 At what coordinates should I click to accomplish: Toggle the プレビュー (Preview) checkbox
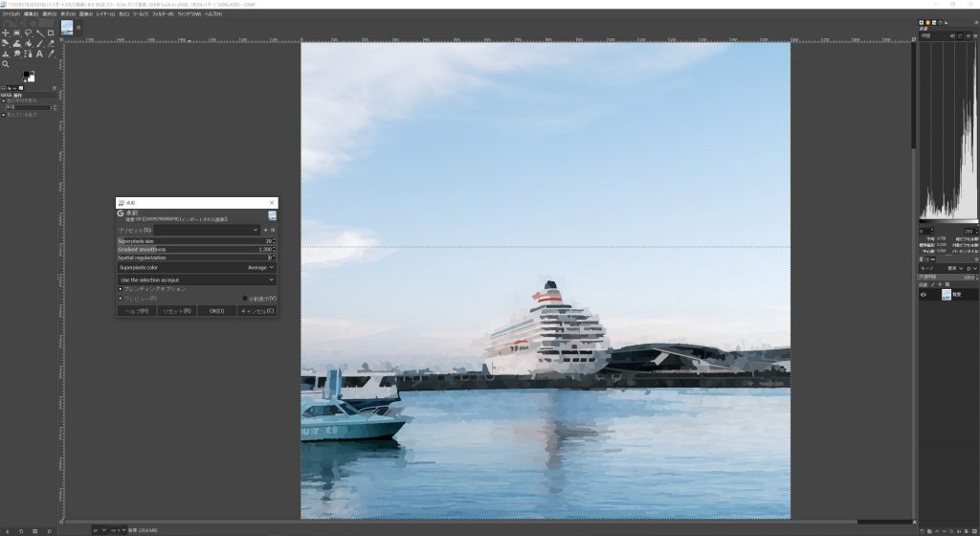(121, 299)
